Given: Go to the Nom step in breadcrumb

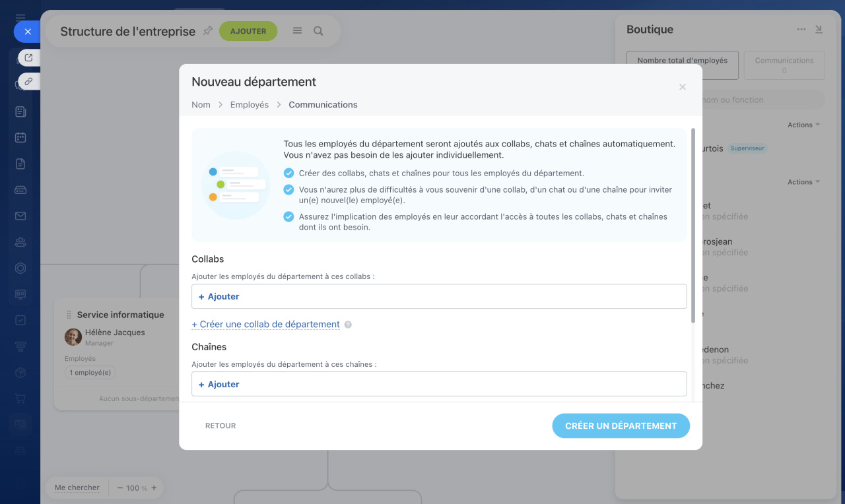Looking at the screenshot, I should pos(201,105).
